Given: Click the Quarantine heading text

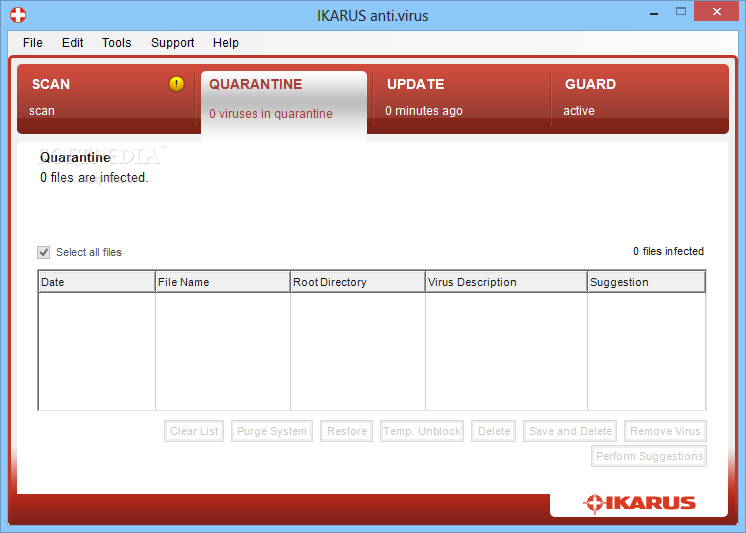Looking at the screenshot, I should point(75,158).
